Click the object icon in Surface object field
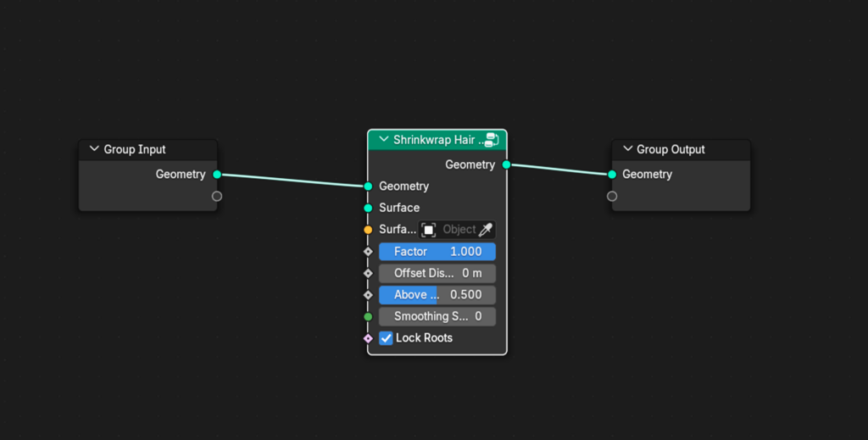 pos(429,230)
